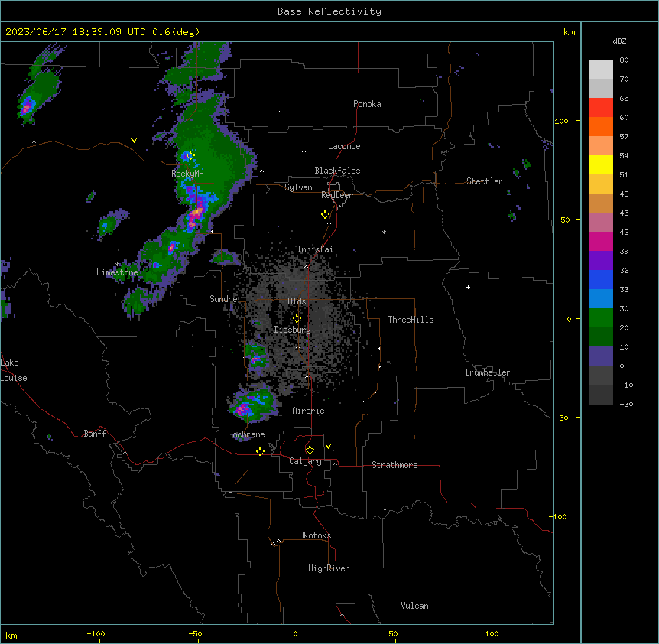Viewport: 659px width, 644px height.
Task: Click the Lake Louise label
Action: [x=14, y=370]
